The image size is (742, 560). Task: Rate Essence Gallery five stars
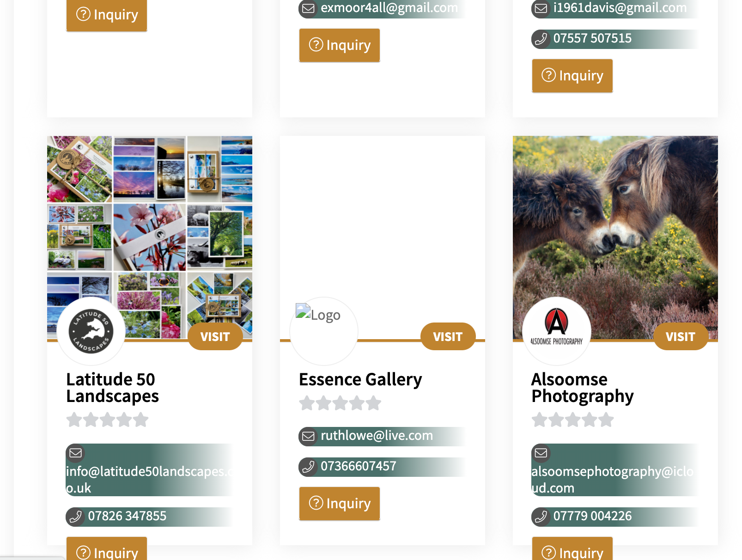coord(373,403)
